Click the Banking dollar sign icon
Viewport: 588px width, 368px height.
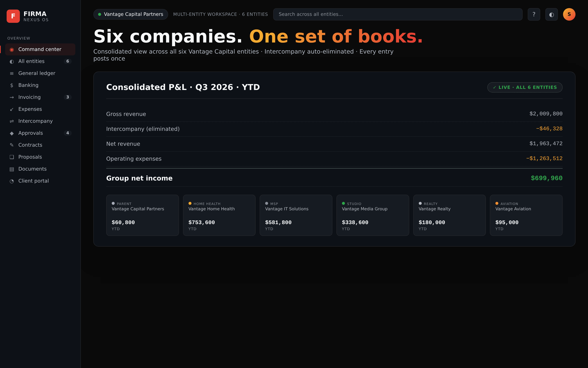pyautogui.click(x=12, y=85)
